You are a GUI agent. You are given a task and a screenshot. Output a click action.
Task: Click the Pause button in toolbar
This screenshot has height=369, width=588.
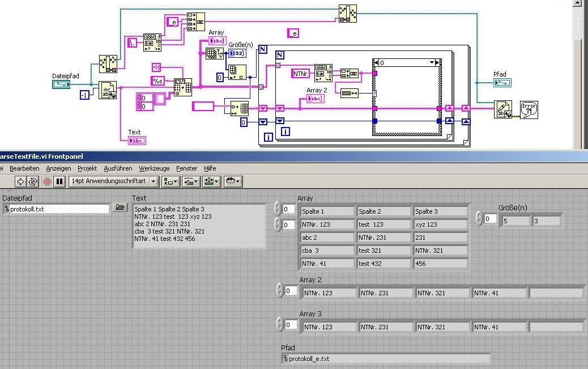59,182
